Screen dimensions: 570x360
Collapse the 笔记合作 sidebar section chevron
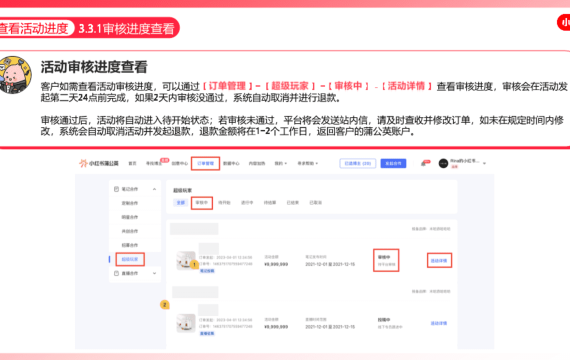pos(154,189)
